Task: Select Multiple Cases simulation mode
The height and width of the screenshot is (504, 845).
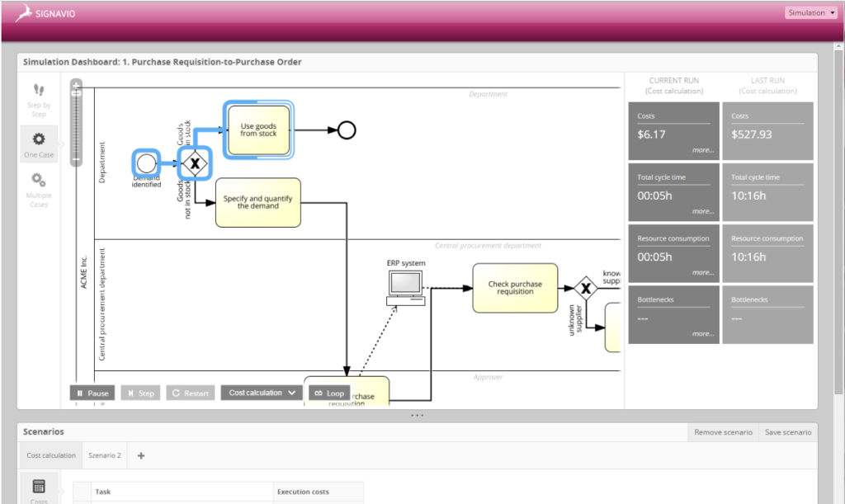Action: pos(39,190)
